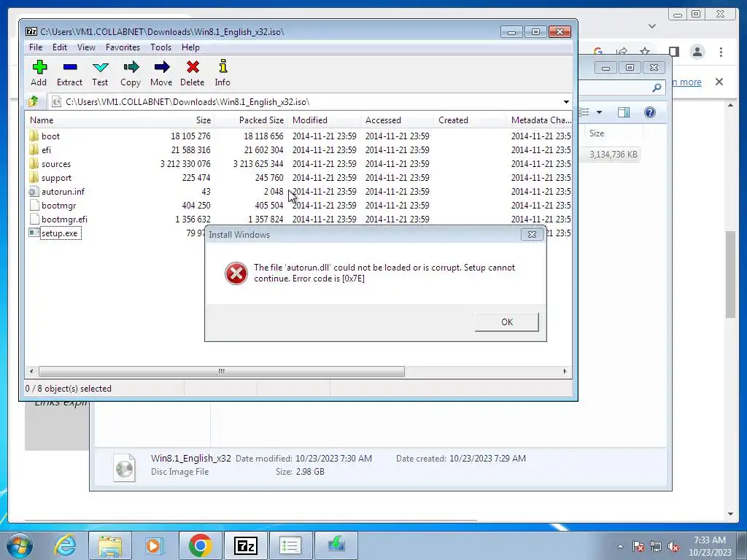
Task: Toggle the Explorer preview pane icon
Action: click(623, 112)
